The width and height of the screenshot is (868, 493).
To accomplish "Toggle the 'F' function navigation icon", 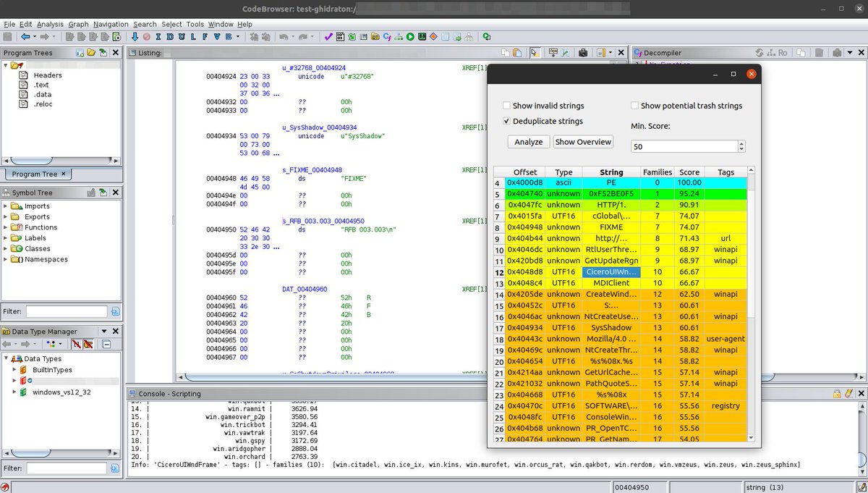I will point(205,36).
